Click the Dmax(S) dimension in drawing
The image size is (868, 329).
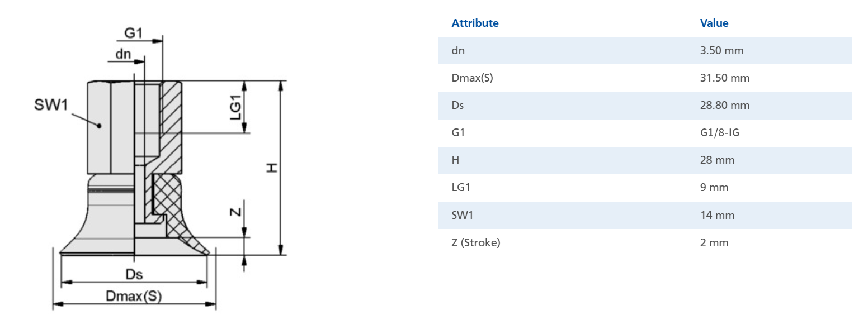(134, 296)
